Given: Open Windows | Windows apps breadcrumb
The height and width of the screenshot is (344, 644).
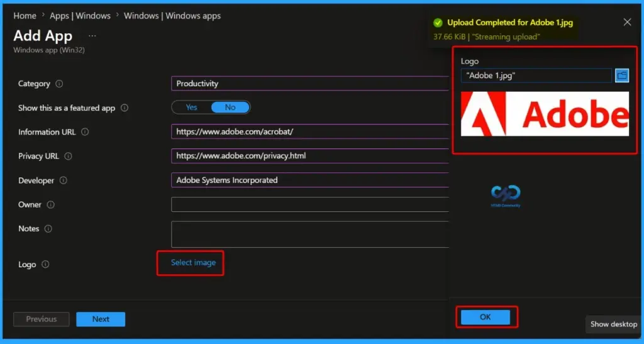Looking at the screenshot, I should coord(172,16).
